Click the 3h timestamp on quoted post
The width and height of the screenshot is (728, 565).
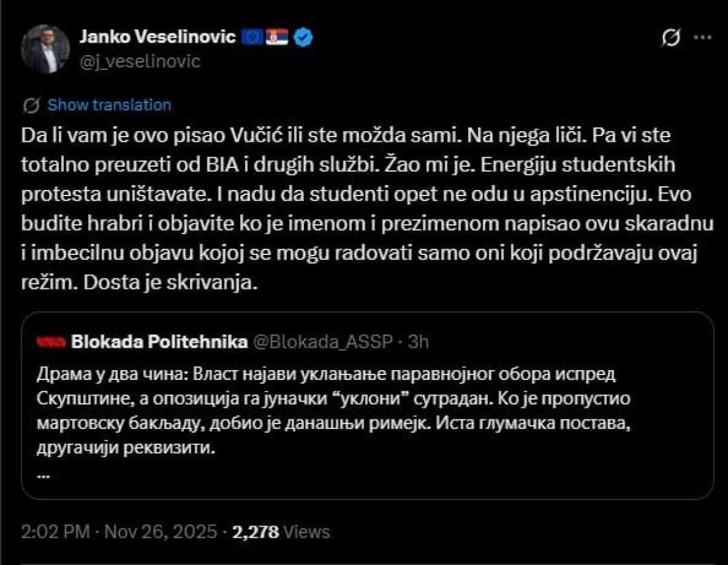[x=419, y=342]
